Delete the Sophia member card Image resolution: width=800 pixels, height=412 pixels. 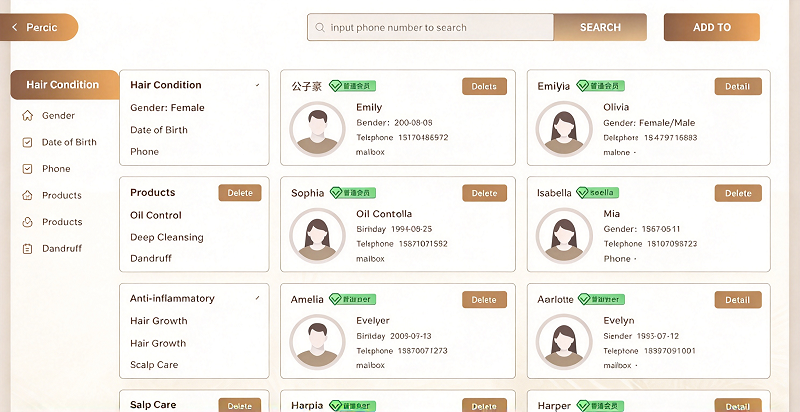484,193
